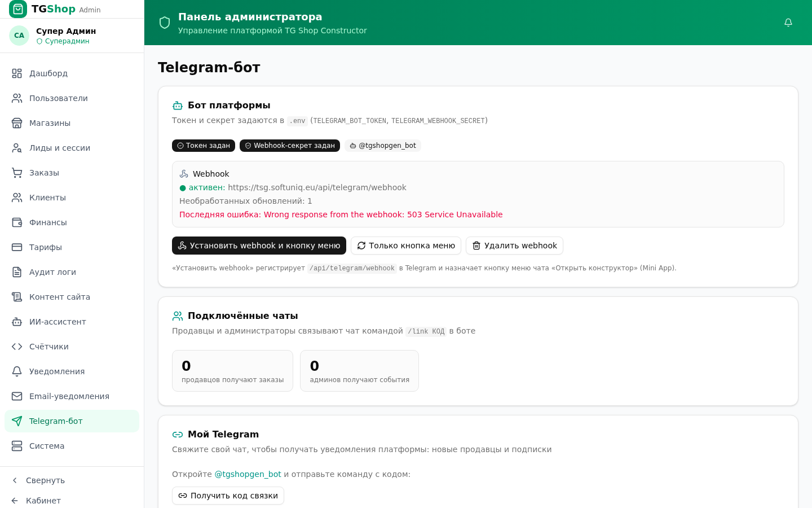Click the Пользователи people icon
812x508 pixels.
tap(17, 98)
